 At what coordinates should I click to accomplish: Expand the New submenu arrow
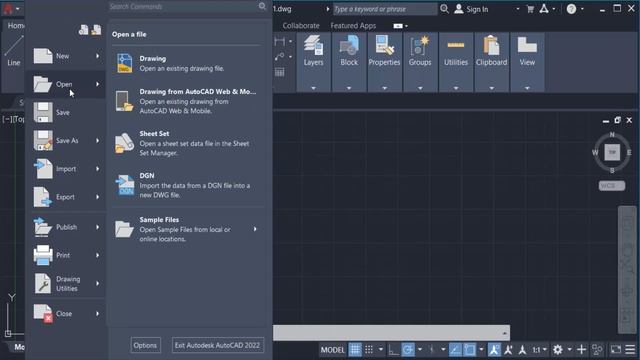click(98, 56)
